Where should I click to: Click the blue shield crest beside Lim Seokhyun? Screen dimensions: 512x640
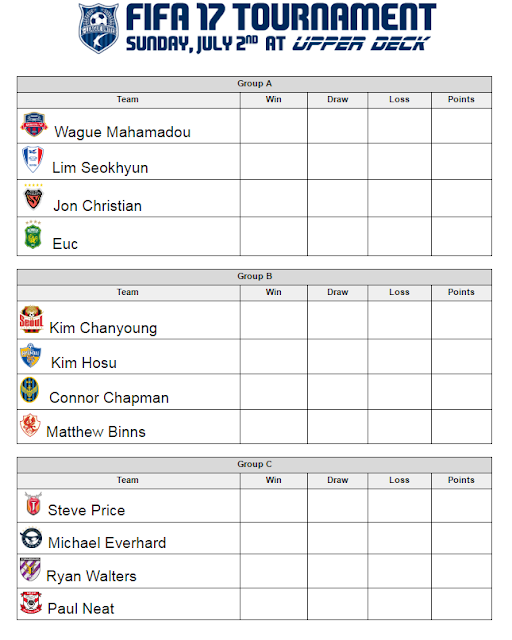point(33,159)
